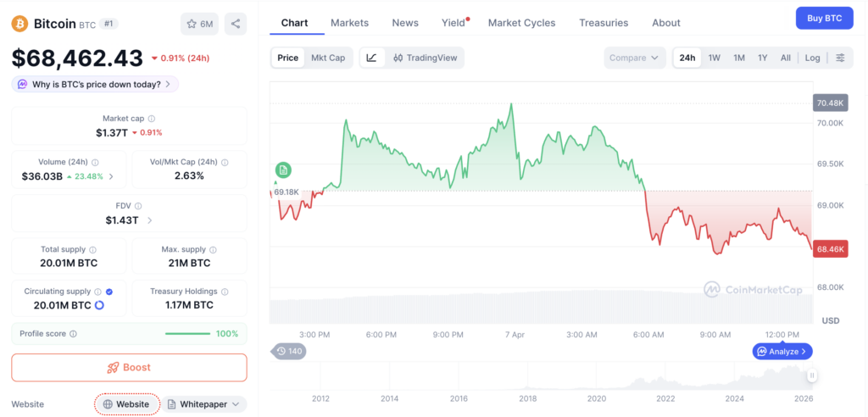Open the Chart tab

click(294, 23)
